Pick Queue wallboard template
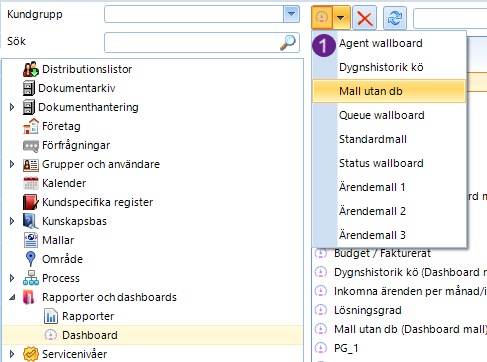Viewport: 487px width, 362px height. coord(382,115)
